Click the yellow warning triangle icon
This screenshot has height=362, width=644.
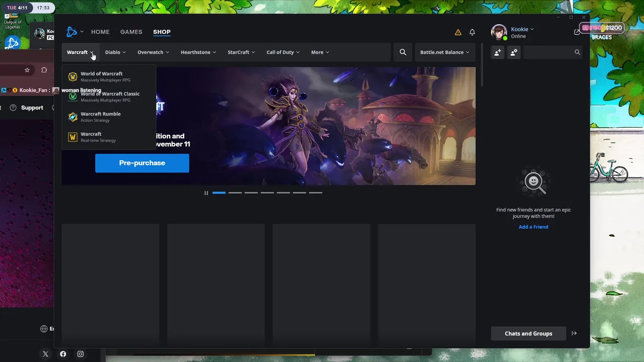click(x=458, y=32)
